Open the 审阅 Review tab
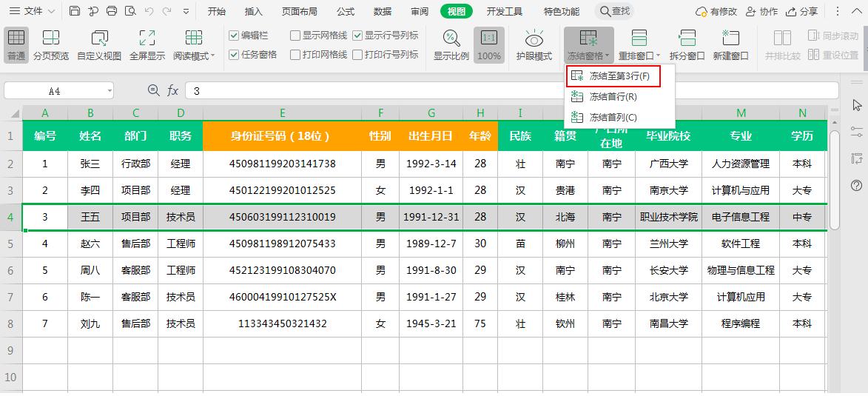 click(x=420, y=11)
